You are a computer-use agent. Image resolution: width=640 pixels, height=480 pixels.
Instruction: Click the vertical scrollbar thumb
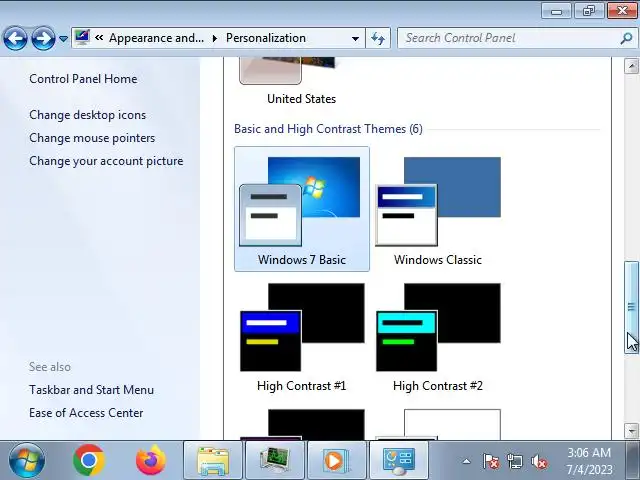pyautogui.click(x=631, y=307)
